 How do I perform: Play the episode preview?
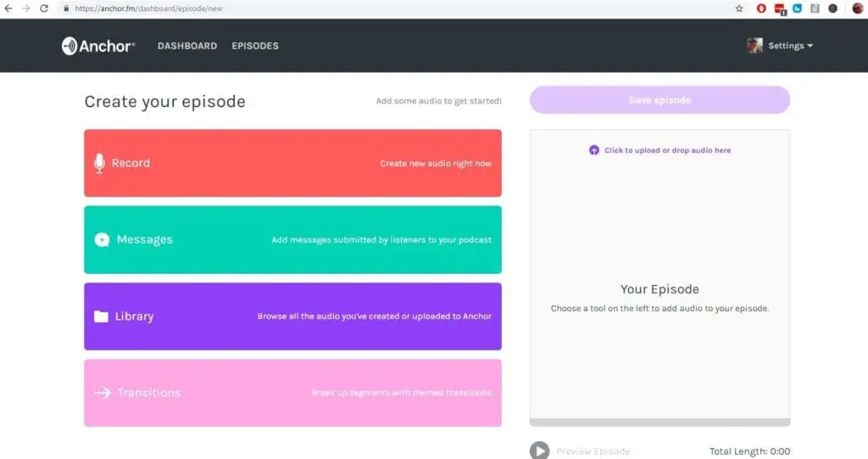coord(540,451)
